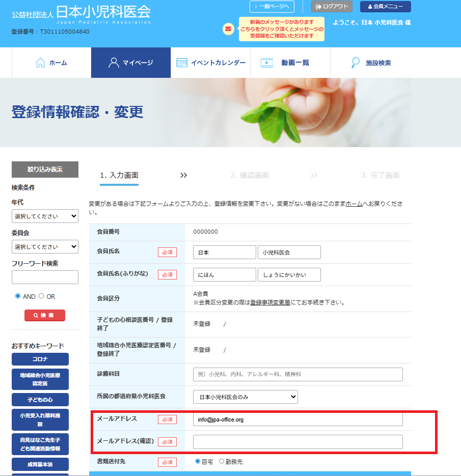Choose 勤務先 as document destination
The width and height of the screenshot is (461, 476).
point(222,461)
